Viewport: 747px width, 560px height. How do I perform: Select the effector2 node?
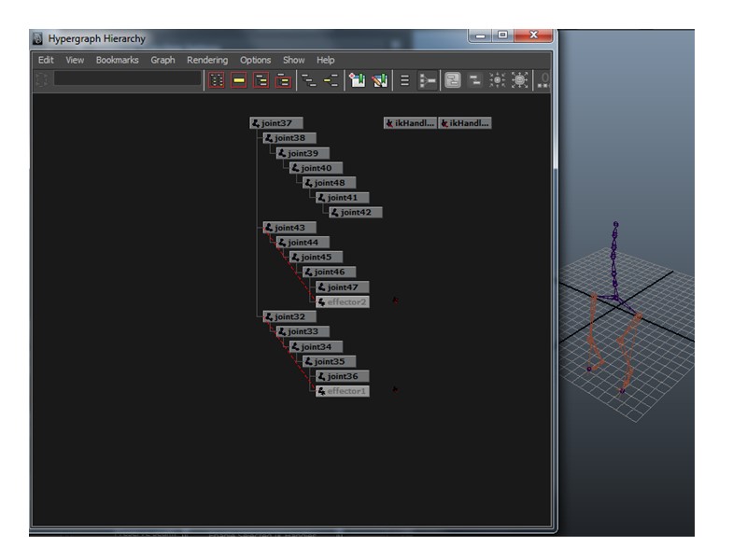343,302
